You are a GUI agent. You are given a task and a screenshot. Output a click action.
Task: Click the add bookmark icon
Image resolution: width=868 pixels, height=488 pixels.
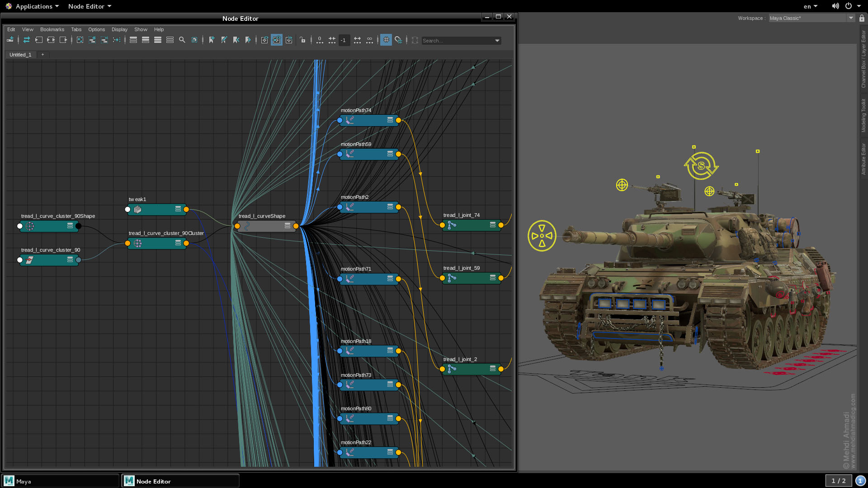pyautogui.click(x=212, y=40)
